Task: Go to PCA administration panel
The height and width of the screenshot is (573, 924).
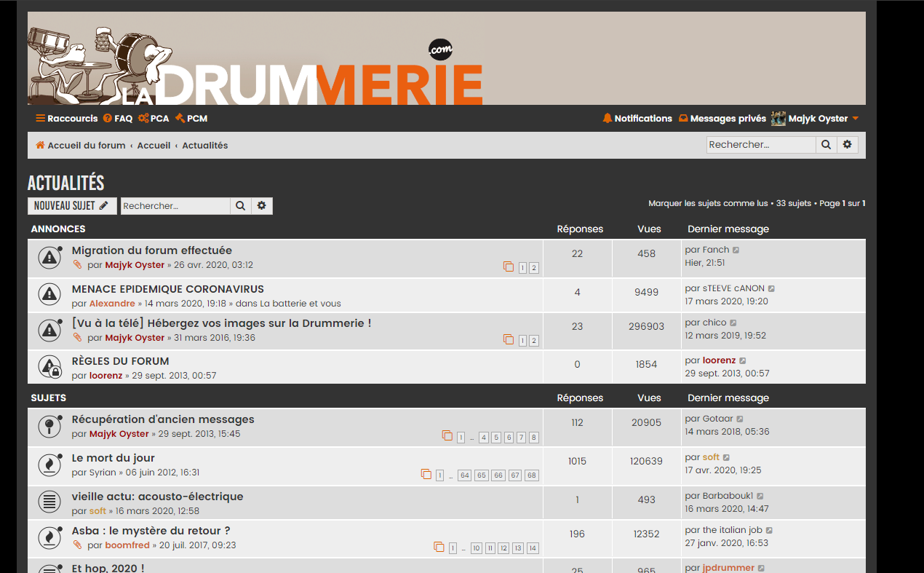Action: click(x=154, y=119)
